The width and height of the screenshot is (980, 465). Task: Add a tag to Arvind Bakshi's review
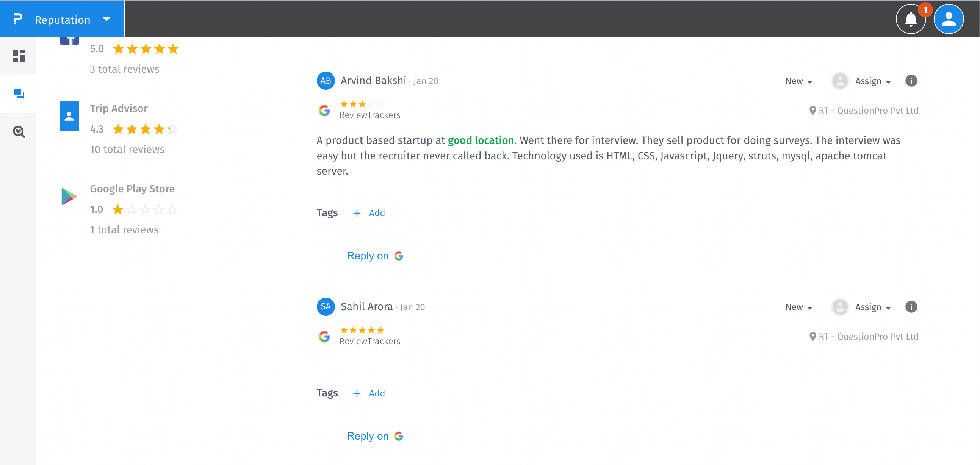[369, 213]
